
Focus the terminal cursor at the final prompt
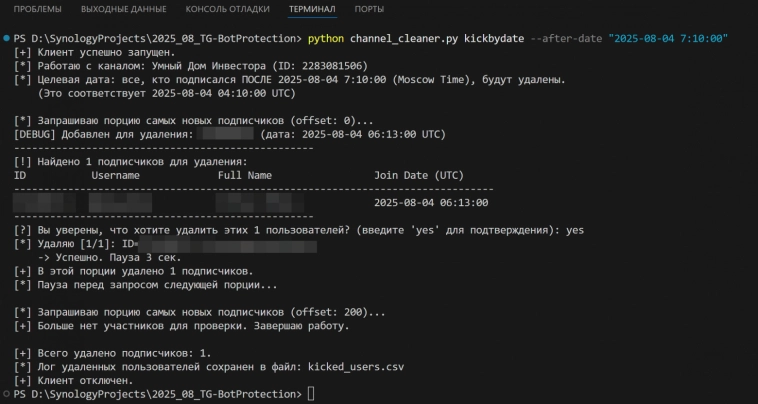click(x=311, y=394)
